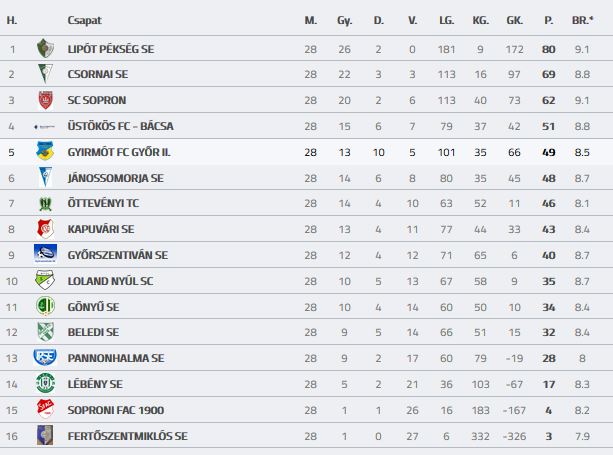Sort table by the P. points column

pyautogui.click(x=548, y=20)
